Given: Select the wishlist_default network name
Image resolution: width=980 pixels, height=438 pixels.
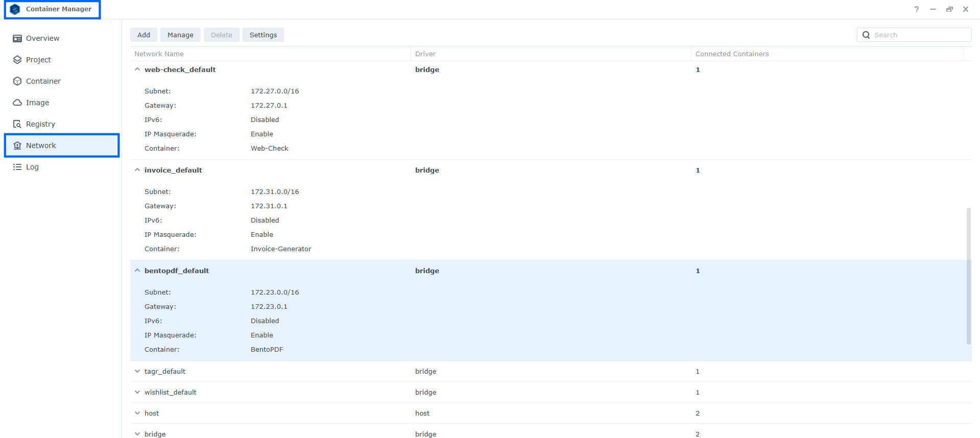Looking at the screenshot, I should [x=171, y=392].
